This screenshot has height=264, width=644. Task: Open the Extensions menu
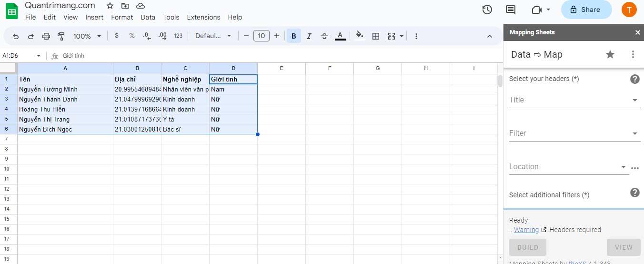point(203,17)
